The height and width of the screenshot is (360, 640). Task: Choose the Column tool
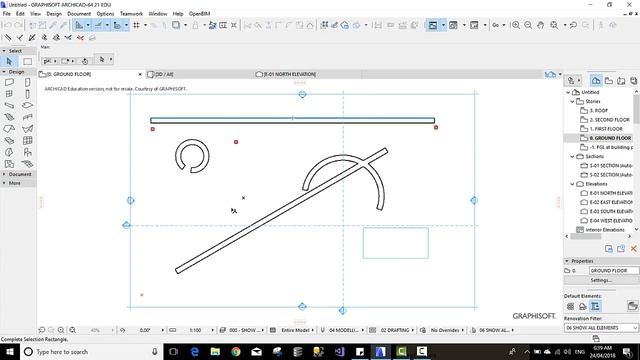[x=27, y=94]
